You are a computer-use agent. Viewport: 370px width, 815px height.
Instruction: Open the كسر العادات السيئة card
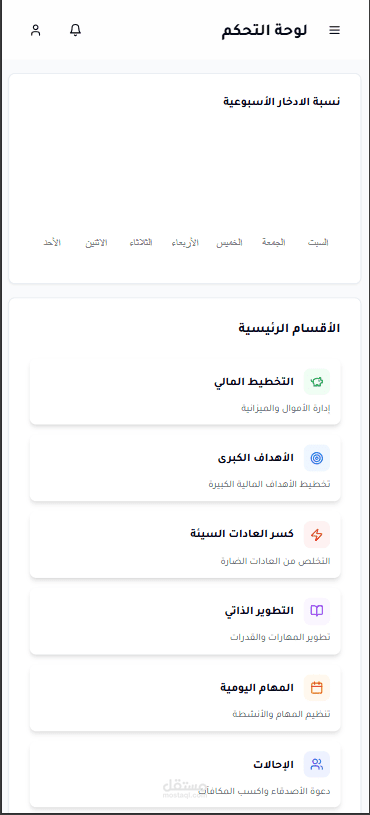tap(185, 544)
